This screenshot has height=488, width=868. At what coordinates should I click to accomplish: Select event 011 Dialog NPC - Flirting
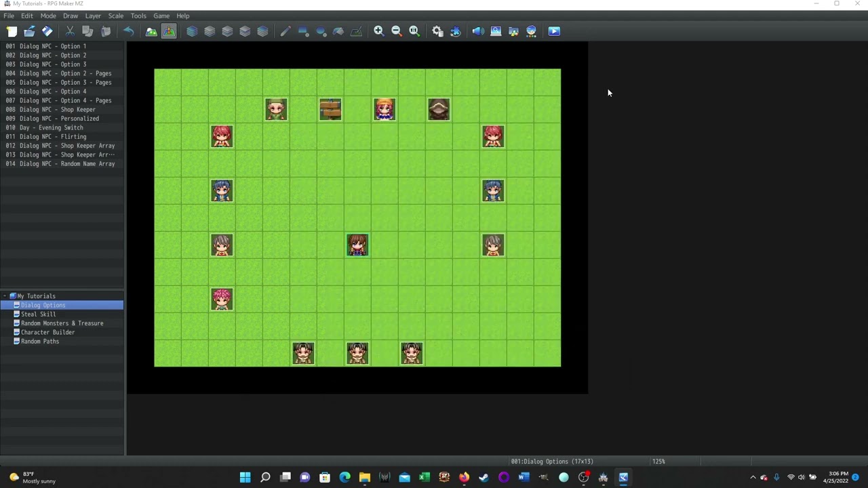tap(62, 137)
